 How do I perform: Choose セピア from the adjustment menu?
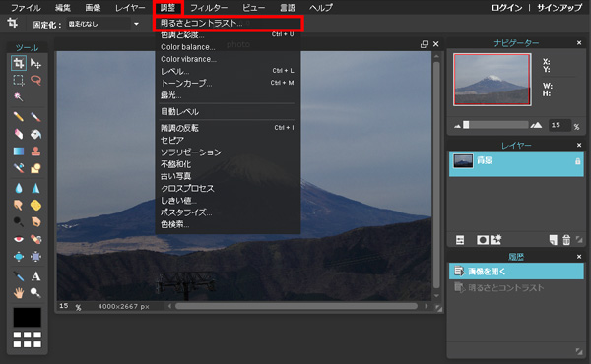[172, 140]
